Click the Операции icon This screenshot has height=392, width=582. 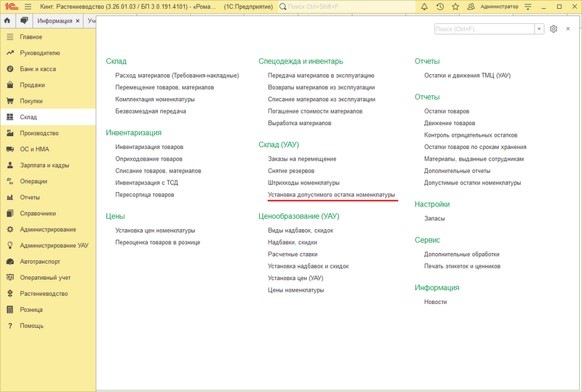[10, 181]
